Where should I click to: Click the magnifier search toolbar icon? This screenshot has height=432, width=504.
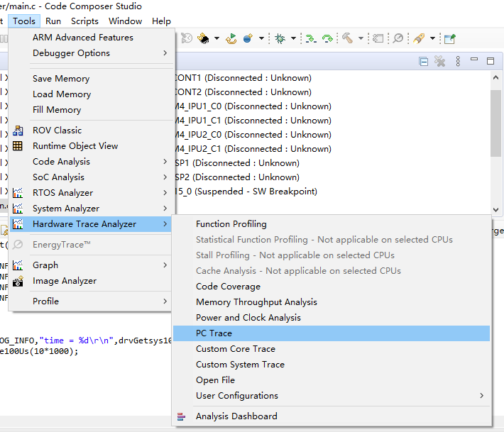(x=398, y=38)
